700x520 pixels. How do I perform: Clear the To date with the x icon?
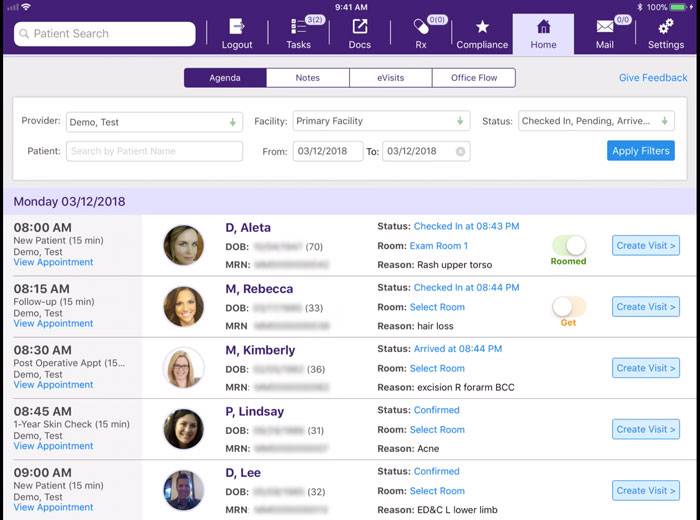(460, 152)
